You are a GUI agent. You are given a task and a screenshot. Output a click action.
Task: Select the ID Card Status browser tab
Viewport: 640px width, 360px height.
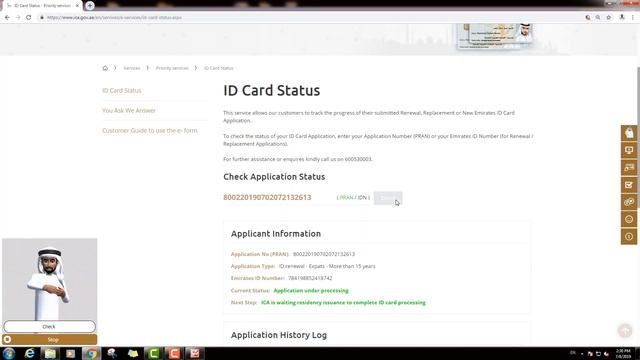[41, 6]
